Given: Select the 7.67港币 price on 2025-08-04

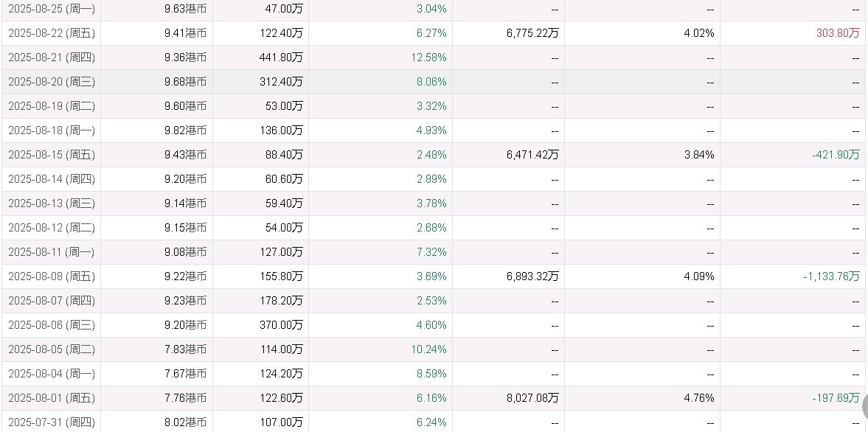Looking at the screenshot, I should coord(185,374).
